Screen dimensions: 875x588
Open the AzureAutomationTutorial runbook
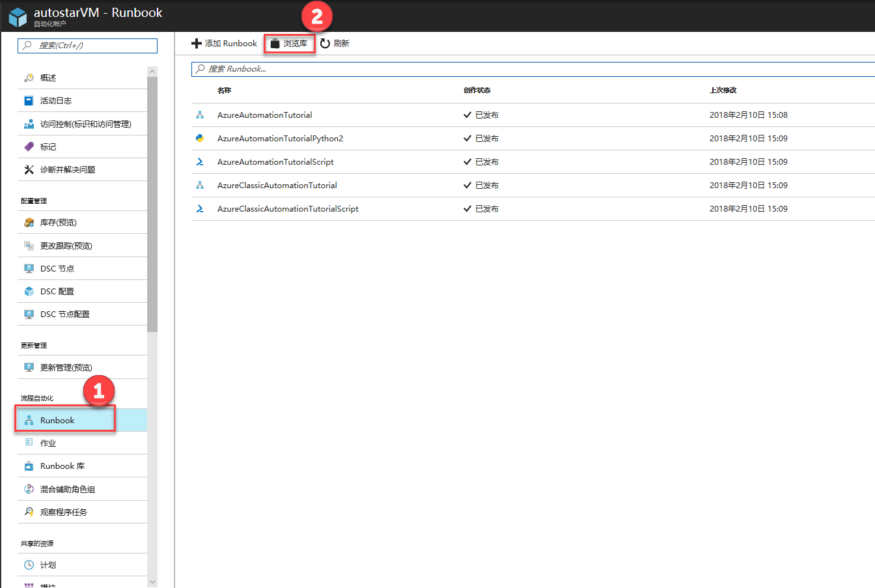click(265, 115)
